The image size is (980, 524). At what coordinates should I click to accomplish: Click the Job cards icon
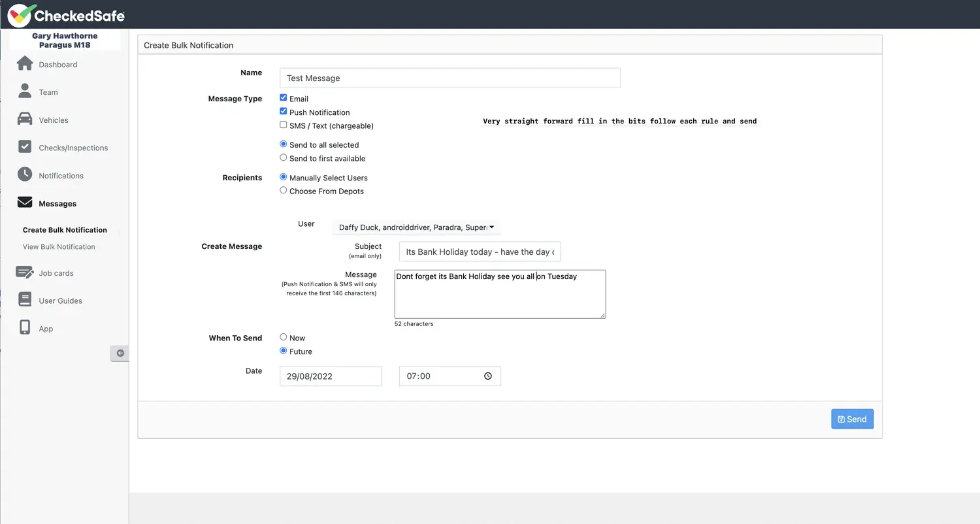[x=25, y=272]
